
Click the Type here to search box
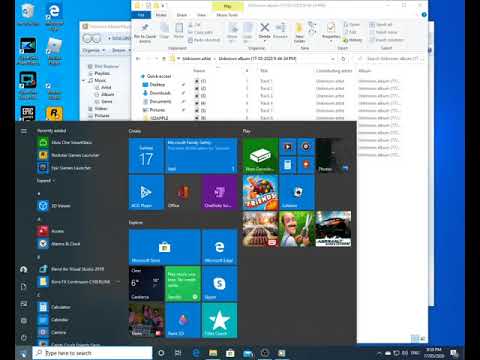click(92, 353)
